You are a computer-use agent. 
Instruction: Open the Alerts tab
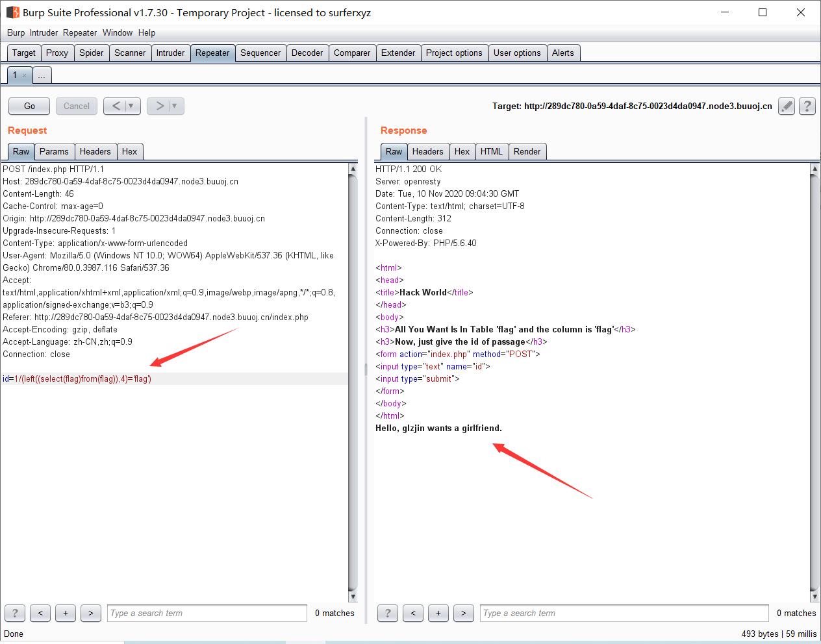point(563,53)
